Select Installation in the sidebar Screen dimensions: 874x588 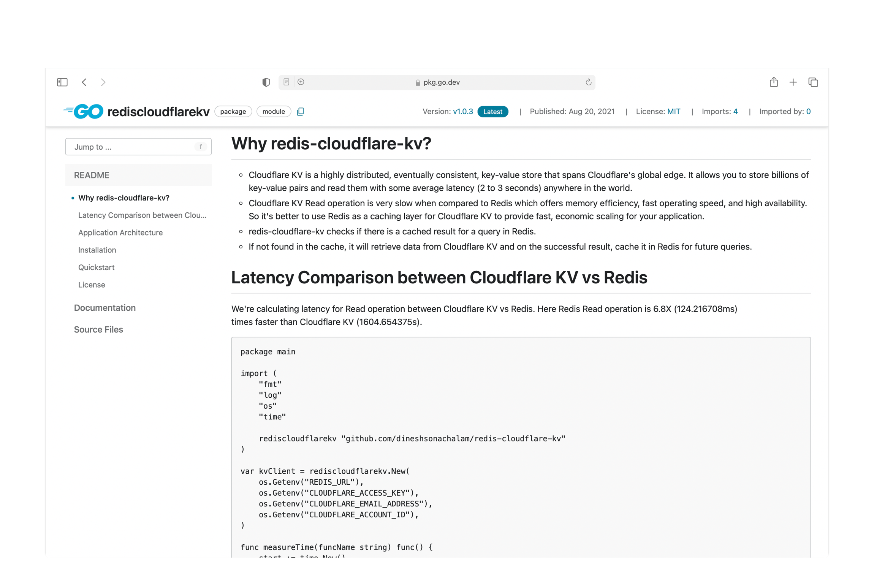[x=97, y=250]
